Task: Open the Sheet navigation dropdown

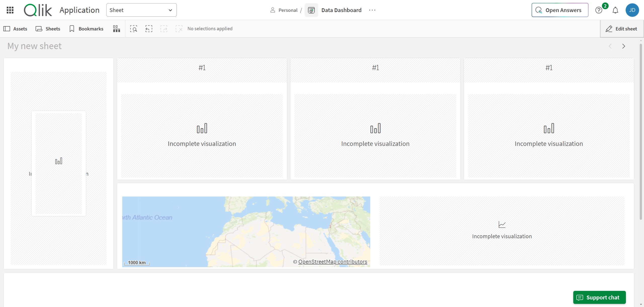Action: click(x=141, y=10)
